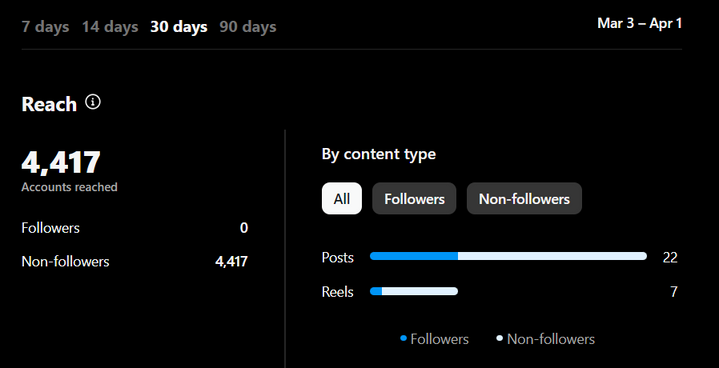Screen dimensions: 719x368
Task: Select the All content filter
Action: coord(342,198)
